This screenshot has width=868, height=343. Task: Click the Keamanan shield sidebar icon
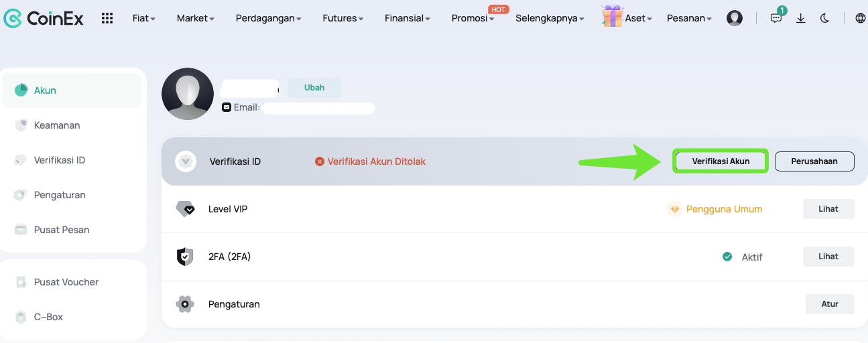point(21,125)
